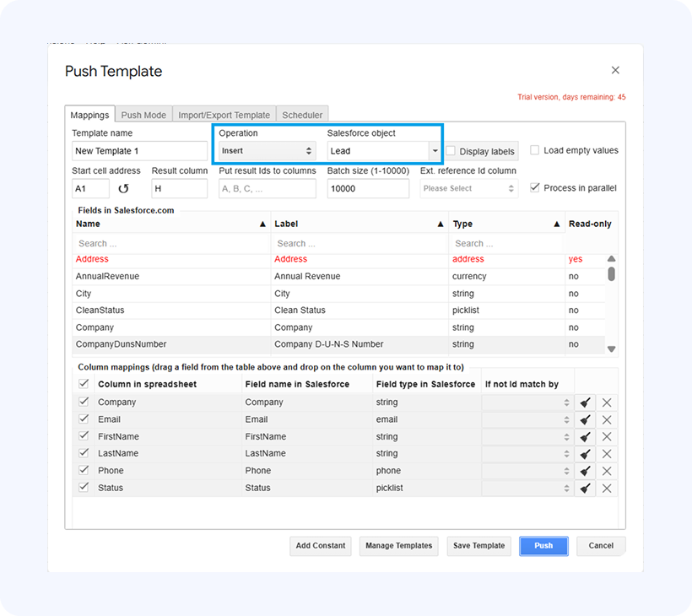Screen dimensions: 692x616
Task: Click the broom icon in the Company row
Action: pos(585,403)
